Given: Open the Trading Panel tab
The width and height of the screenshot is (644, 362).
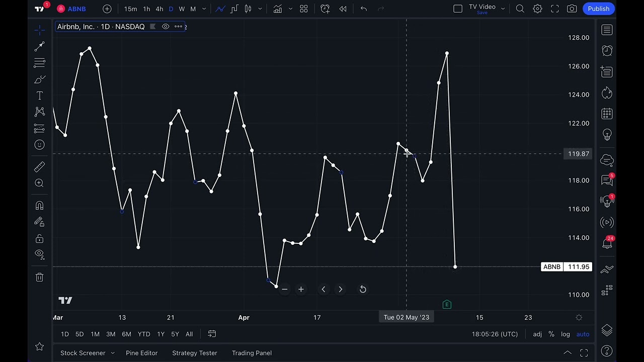Looking at the screenshot, I should 252,353.
